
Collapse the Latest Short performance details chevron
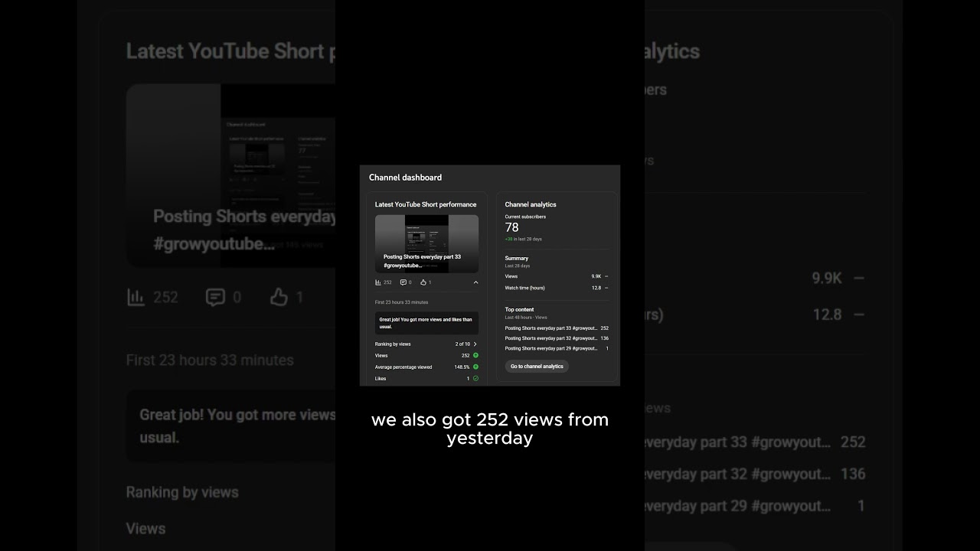pos(475,282)
